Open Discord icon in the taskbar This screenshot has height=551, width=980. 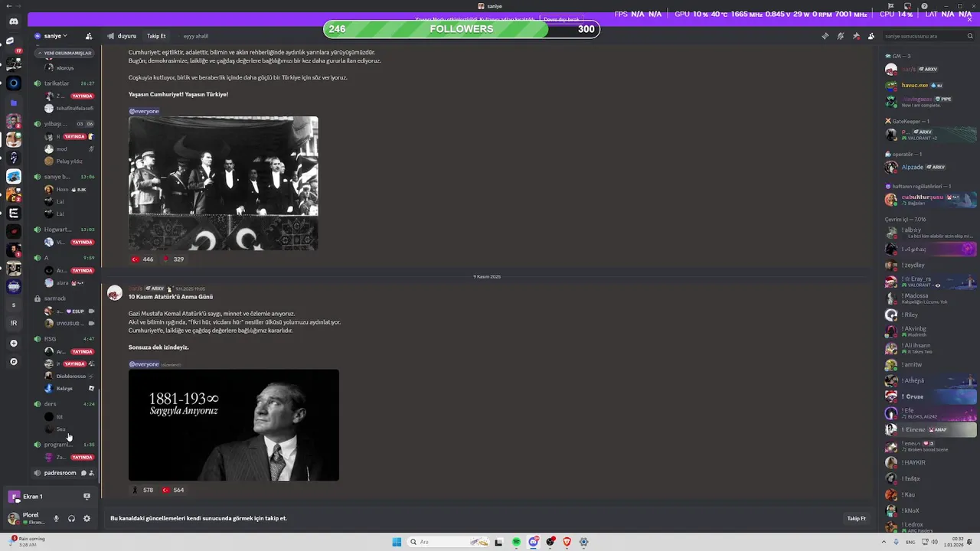(x=533, y=542)
